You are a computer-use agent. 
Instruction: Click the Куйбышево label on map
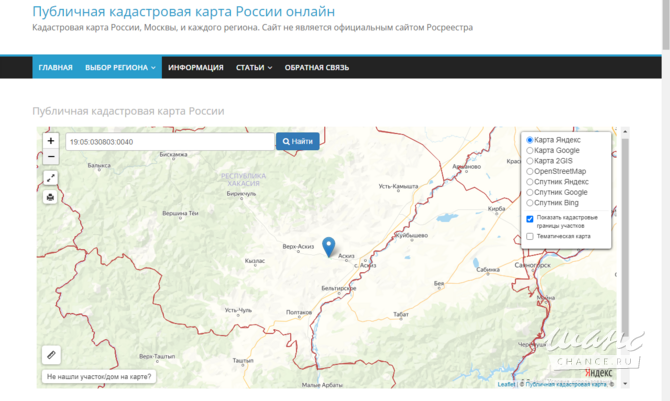point(411,235)
